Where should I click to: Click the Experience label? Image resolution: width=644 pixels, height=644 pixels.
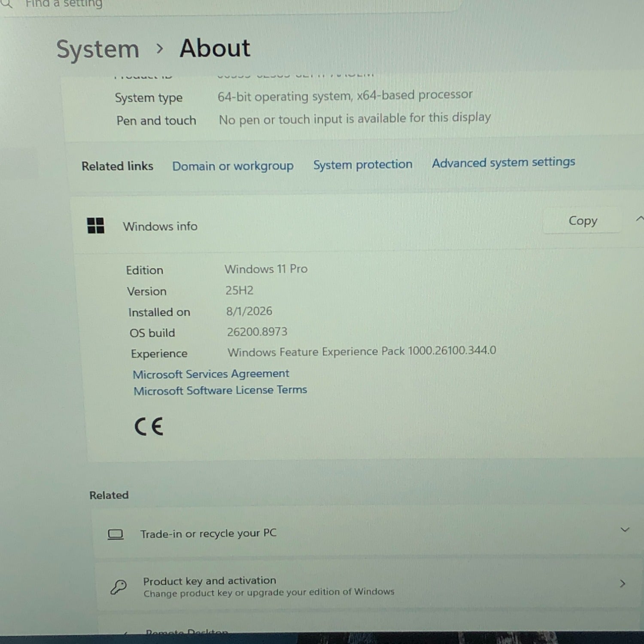(x=159, y=353)
